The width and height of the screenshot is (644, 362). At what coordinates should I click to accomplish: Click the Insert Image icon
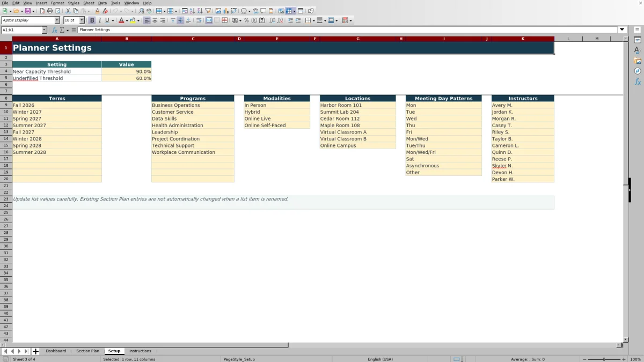point(218,11)
